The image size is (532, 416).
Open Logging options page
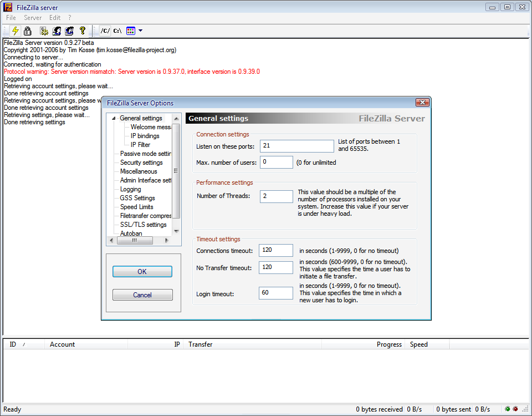pyautogui.click(x=130, y=189)
